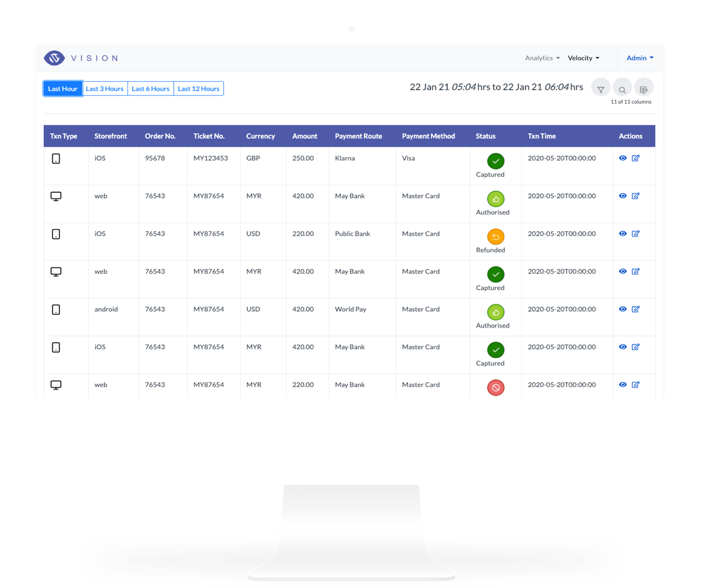The image size is (704, 588).
Task: Click the Refunded status icon
Action: [x=495, y=237]
